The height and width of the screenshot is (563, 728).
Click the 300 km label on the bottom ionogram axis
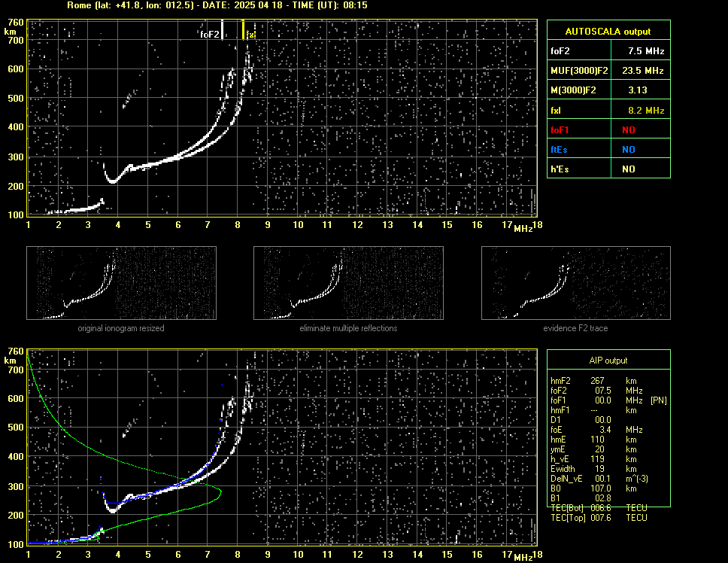click(15, 486)
